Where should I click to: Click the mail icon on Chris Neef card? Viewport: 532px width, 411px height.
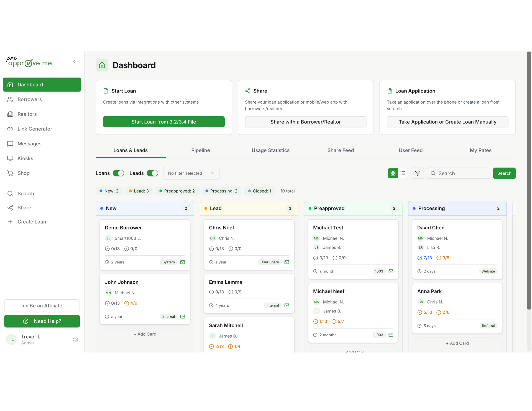coord(287,262)
